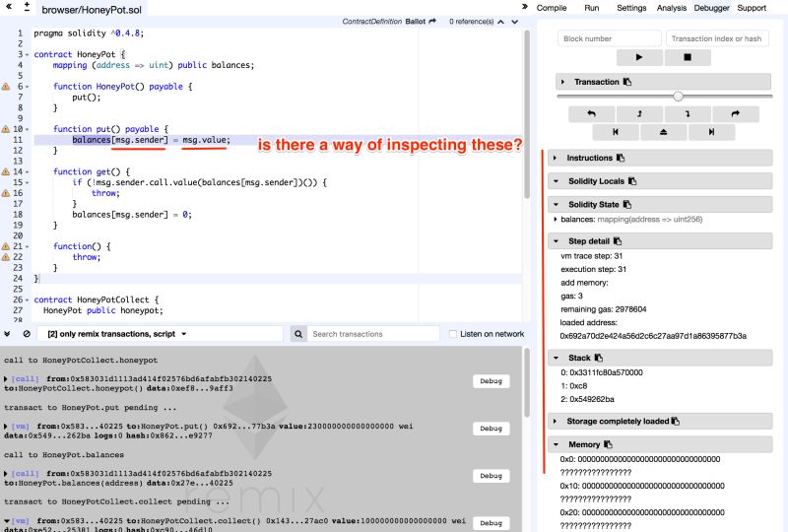Step over back in debugger

tap(591, 114)
